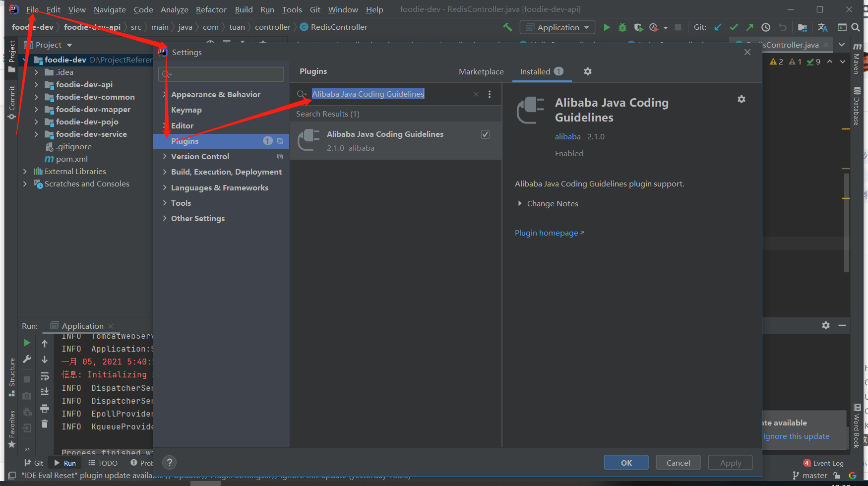Click the Build project hammer icon

pyautogui.click(x=507, y=27)
